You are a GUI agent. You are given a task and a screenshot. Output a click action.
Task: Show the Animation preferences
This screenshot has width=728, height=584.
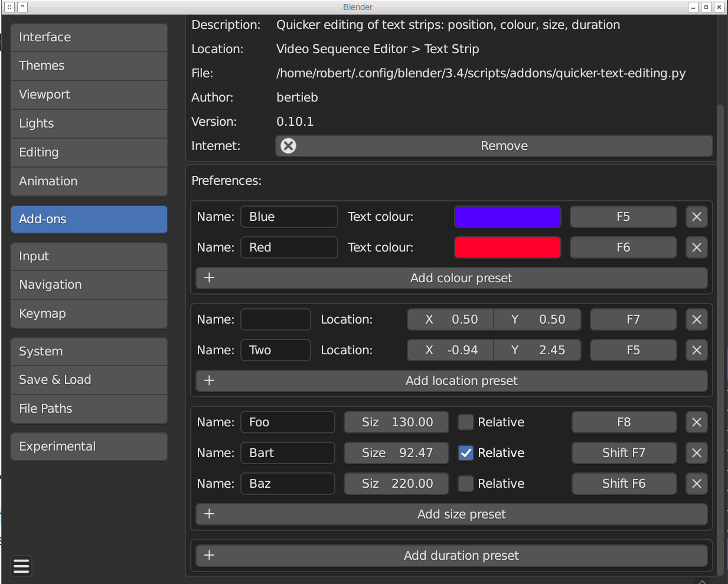89,181
